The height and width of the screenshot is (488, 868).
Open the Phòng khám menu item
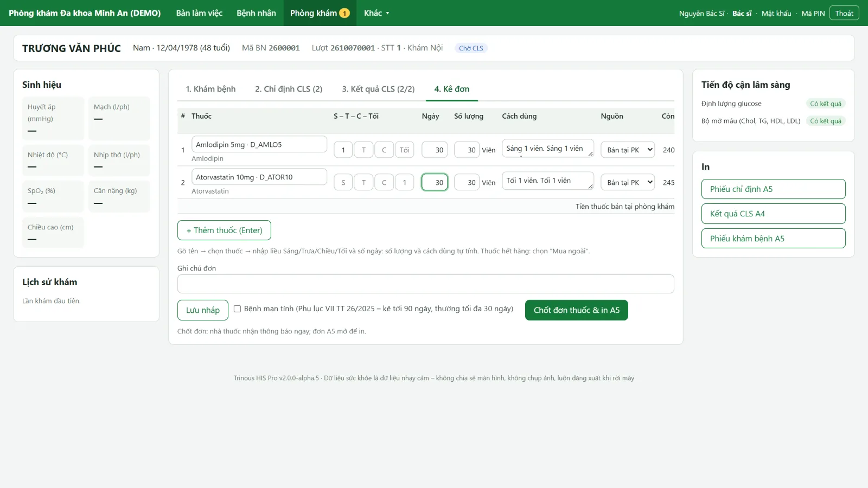pos(320,13)
